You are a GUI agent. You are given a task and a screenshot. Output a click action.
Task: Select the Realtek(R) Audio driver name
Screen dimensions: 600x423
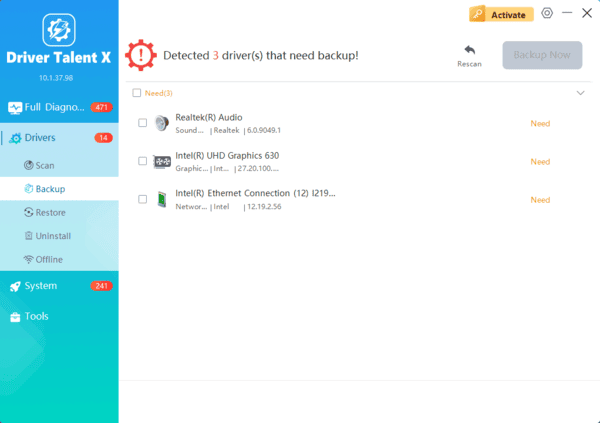[x=209, y=117]
